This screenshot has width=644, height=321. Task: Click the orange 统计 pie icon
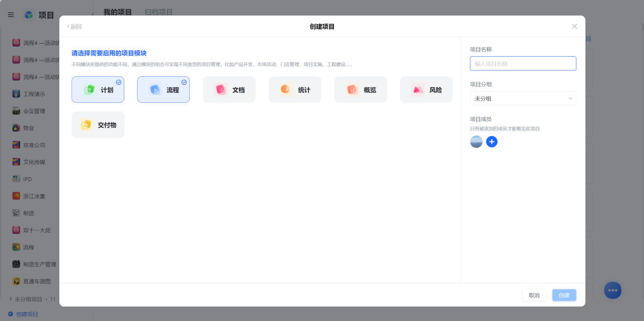tap(286, 90)
